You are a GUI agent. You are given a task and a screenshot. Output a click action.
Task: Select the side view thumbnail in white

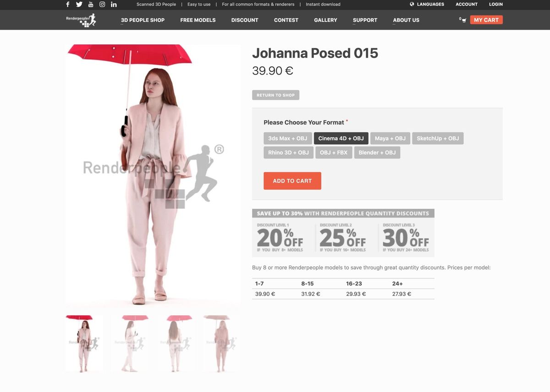click(130, 343)
